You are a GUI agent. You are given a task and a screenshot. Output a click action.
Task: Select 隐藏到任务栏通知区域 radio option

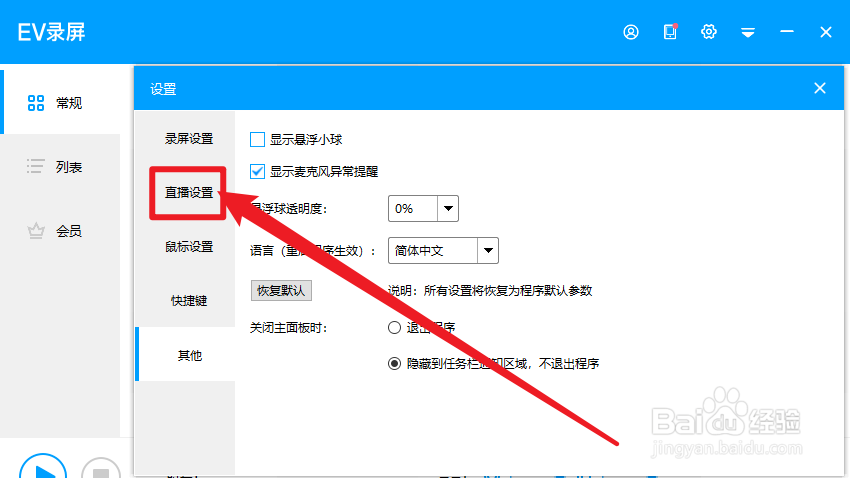click(x=395, y=364)
